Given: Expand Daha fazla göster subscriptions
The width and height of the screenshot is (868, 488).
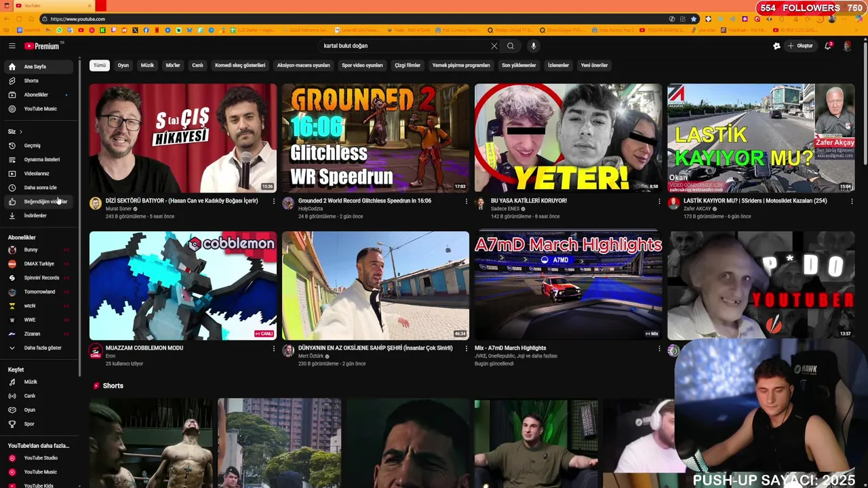Looking at the screenshot, I should click(x=39, y=348).
